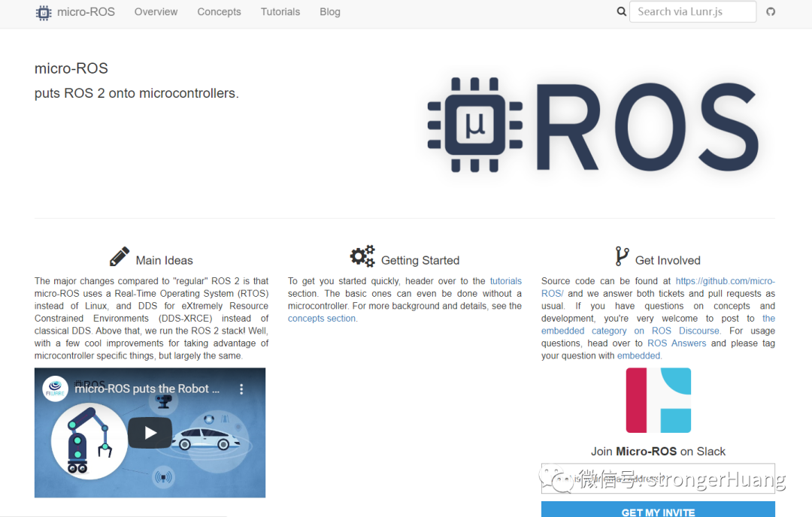
Task: Click the magnifying glass search icon
Action: [x=621, y=11]
